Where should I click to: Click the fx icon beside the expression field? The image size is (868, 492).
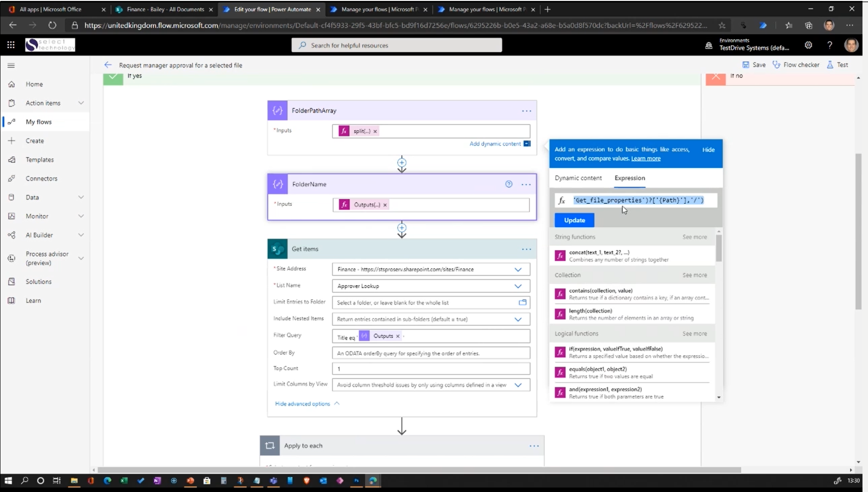[562, 200]
